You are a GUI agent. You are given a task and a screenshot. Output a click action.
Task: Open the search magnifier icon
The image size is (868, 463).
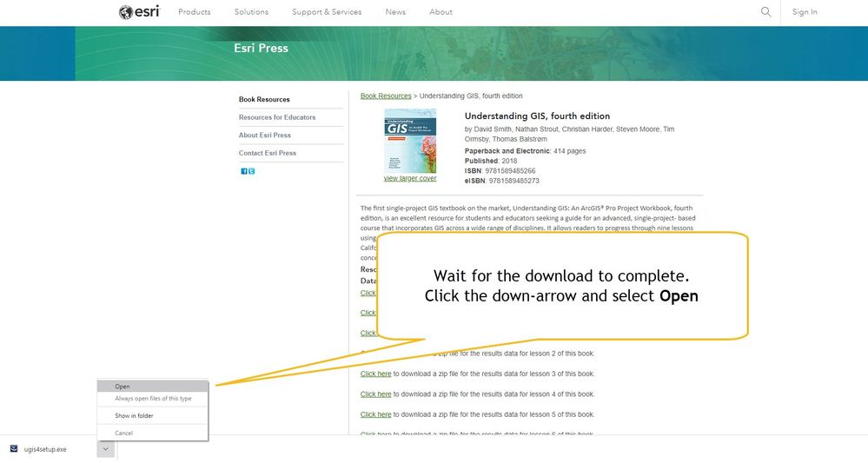pyautogui.click(x=765, y=11)
